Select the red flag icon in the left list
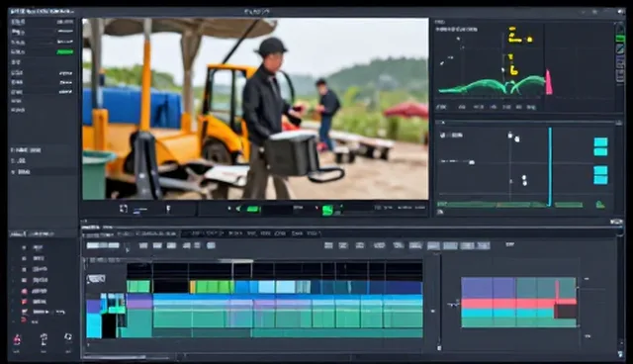The height and width of the screenshot is (364, 633). (x=24, y=301)
